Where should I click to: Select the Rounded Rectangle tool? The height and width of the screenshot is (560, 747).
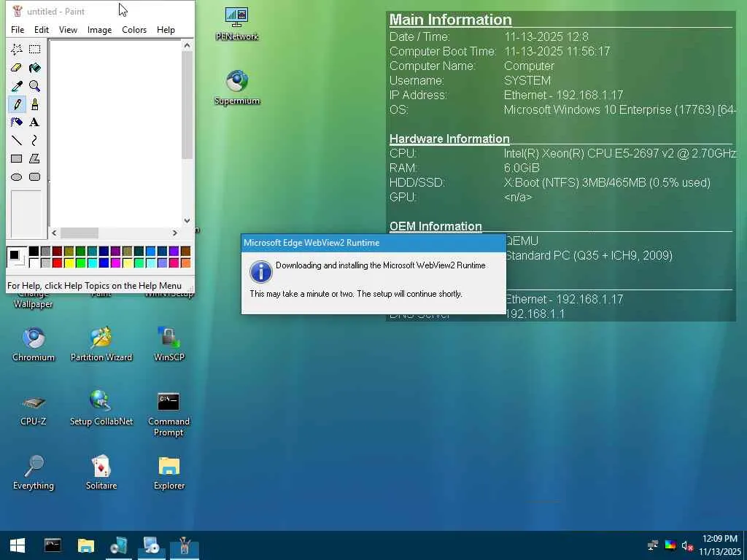pyautogui.click(x=34, y=176)
